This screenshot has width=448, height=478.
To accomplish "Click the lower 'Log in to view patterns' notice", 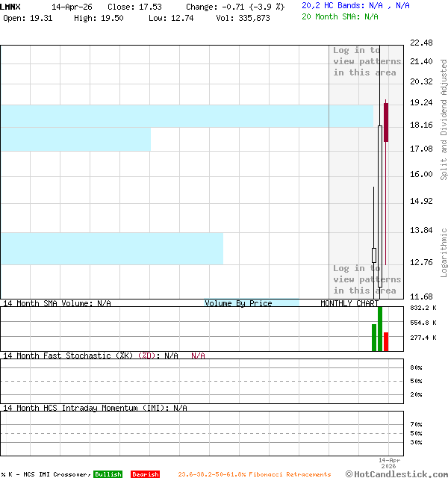I will [x=367, y=279].
